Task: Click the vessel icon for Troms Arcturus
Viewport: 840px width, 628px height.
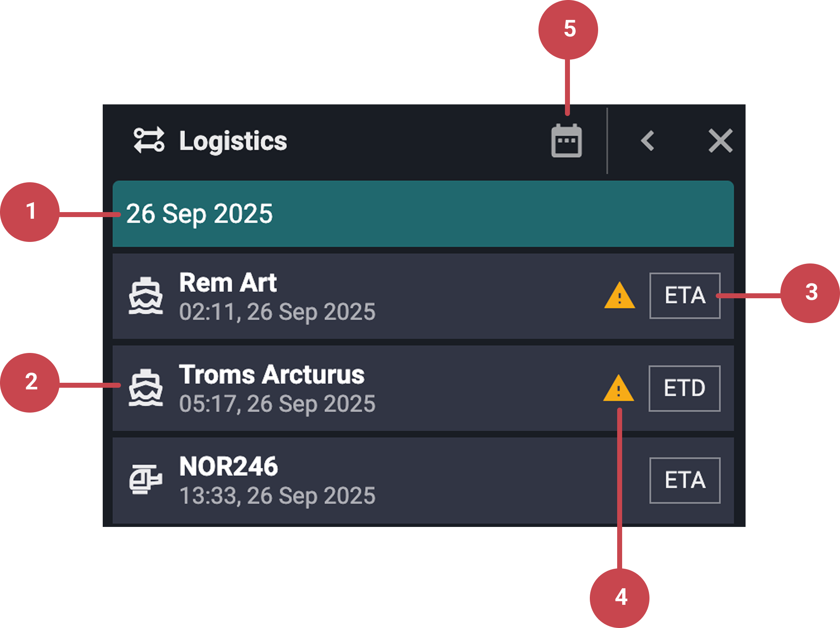Action: click(x=147, y=389)
